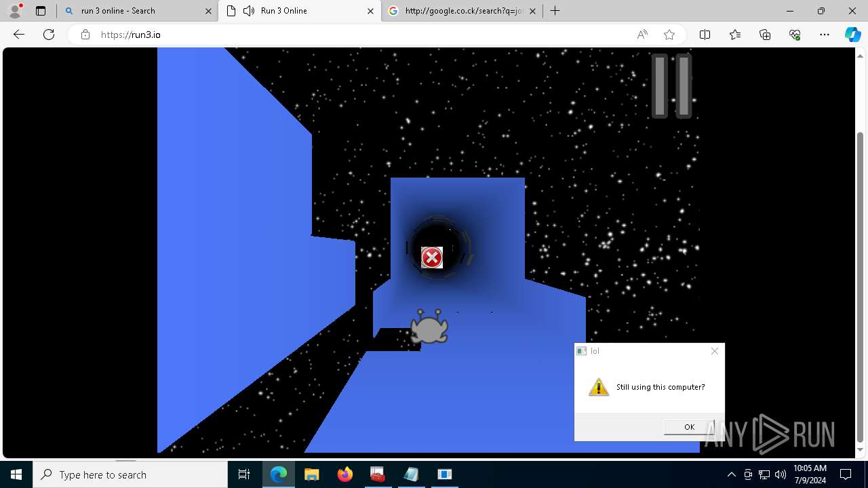Open the notepad-like app on taskbar
Screen dimensions: 868x488
click(411, 474)
